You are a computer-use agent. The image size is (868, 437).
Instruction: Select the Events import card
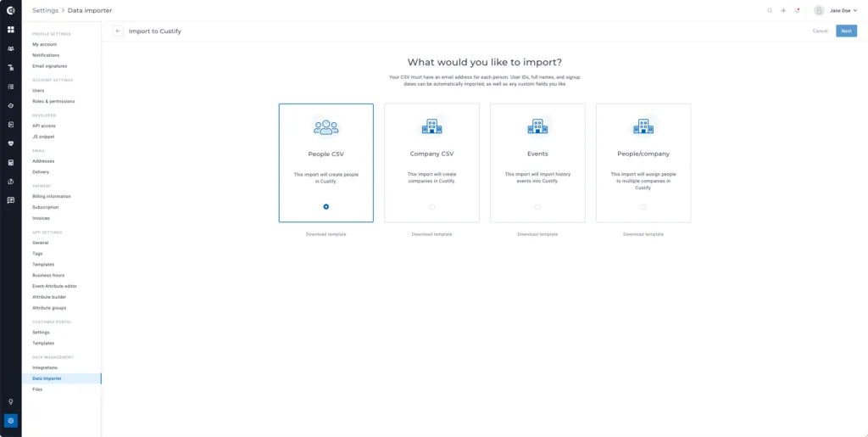537,163
